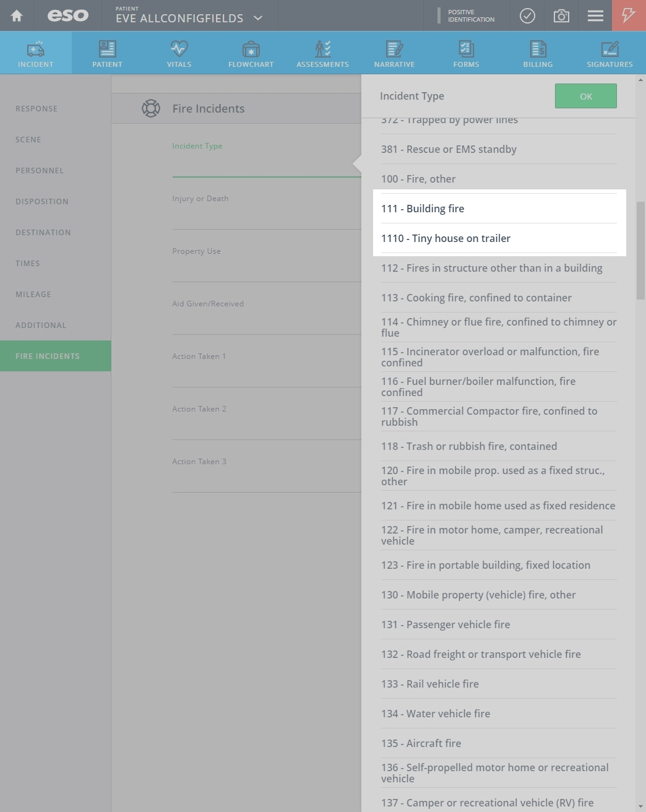Go to the Flowchart tab

(x=251, y=53)
